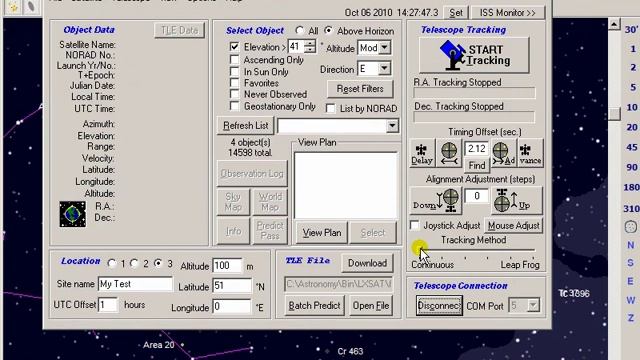
Task: Click the View Plan button
Action: tap(322, 233)
